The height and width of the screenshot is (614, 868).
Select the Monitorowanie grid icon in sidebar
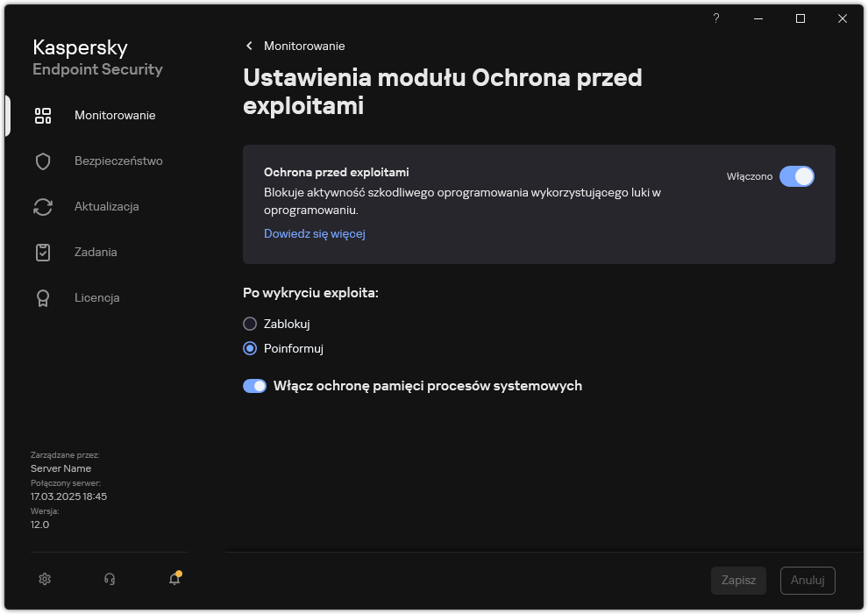(x=43, y=115)
